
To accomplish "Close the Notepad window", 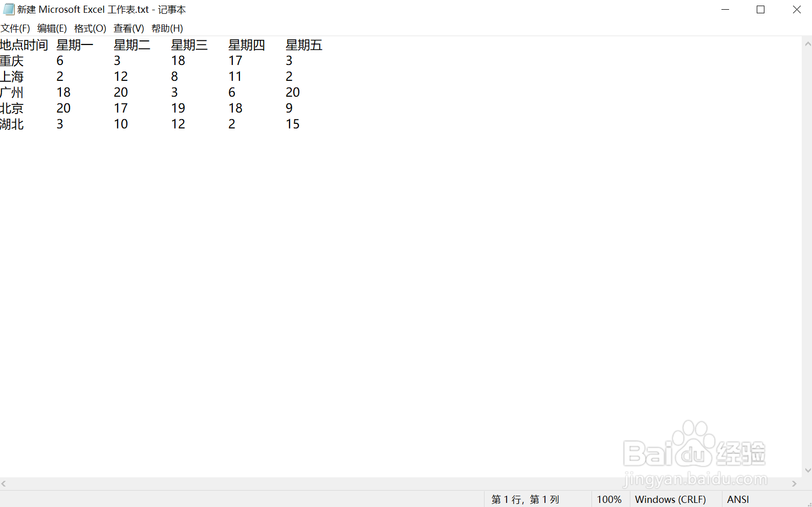I will [x=797, y=9].
